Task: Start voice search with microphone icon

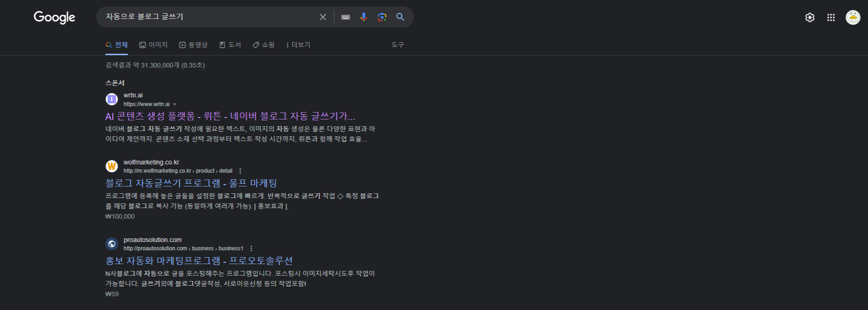Action: [364, 17]
